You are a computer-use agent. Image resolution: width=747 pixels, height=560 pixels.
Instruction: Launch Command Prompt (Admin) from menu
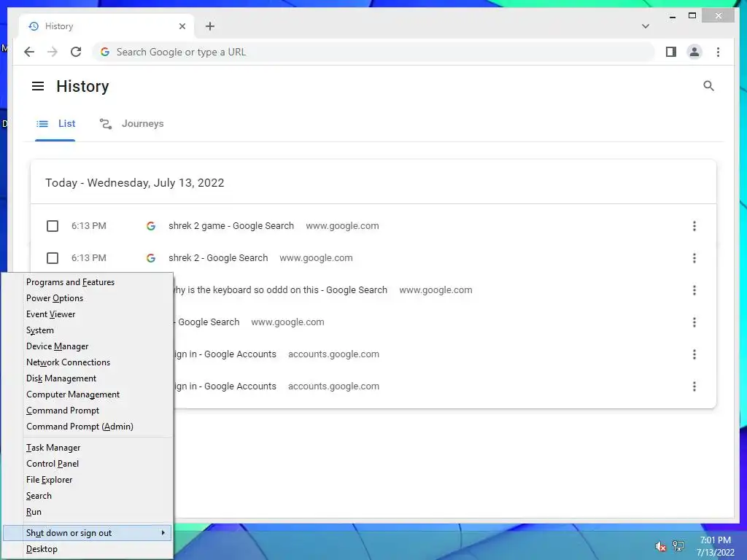(x=88, y=427)
